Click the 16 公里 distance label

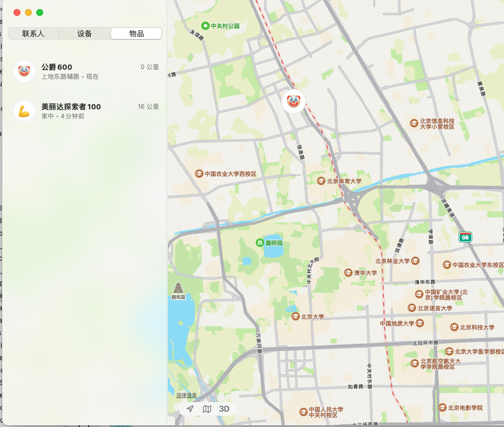(x=149, y=106)
